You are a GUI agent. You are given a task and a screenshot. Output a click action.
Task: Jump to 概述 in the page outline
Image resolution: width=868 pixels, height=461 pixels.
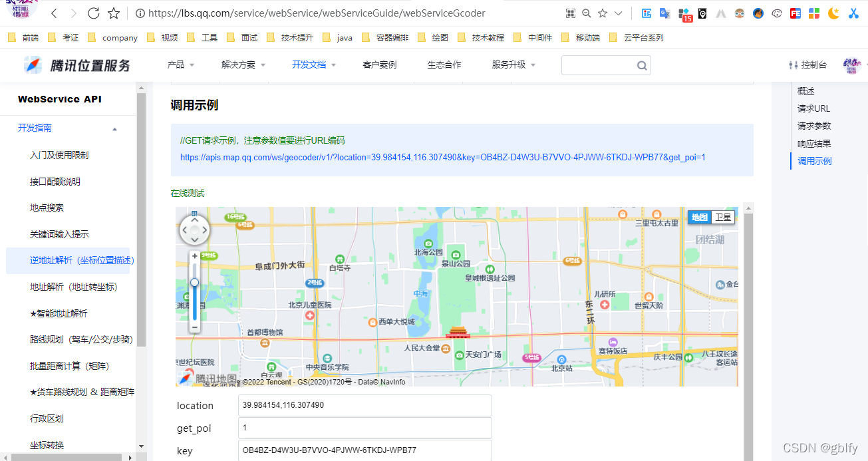806,91
